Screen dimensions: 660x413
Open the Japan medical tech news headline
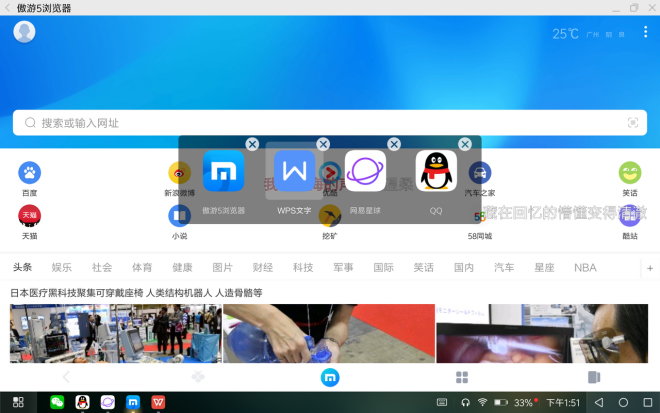click(136, 293)
